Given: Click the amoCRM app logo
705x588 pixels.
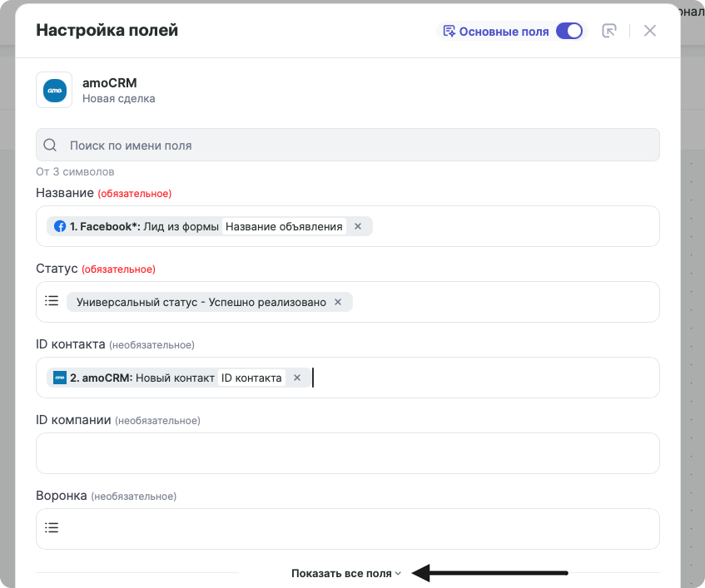Looking at the screenshot, I should point(54,91).
